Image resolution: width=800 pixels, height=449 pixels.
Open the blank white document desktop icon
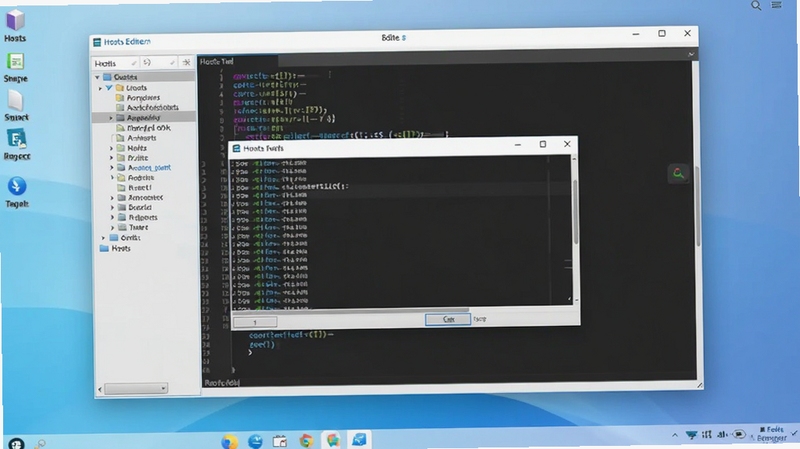click(x=15, y=101)
